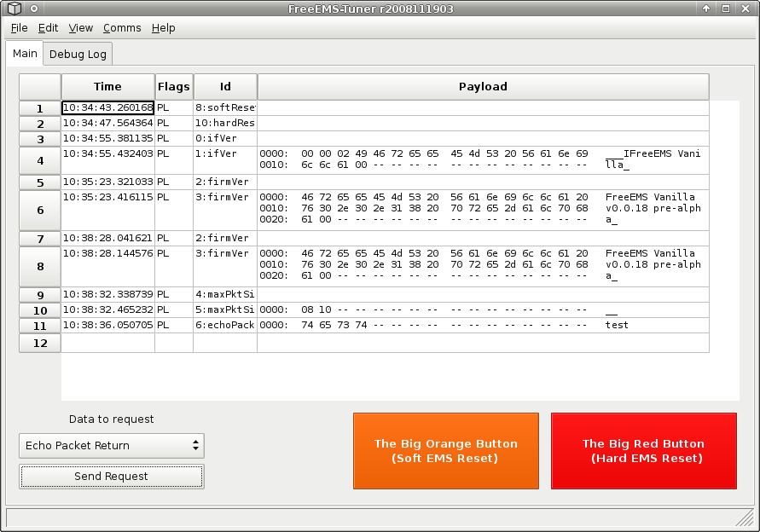This screenshot has width=760, height=532.
Task: Click the shade window up-arrow icon
Action: 706,9
